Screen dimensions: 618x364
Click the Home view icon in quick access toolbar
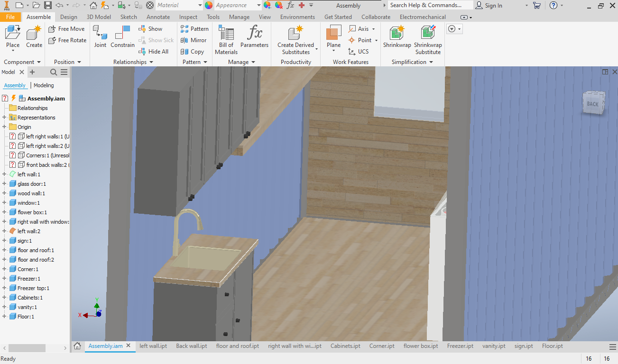tap(93, 5)
